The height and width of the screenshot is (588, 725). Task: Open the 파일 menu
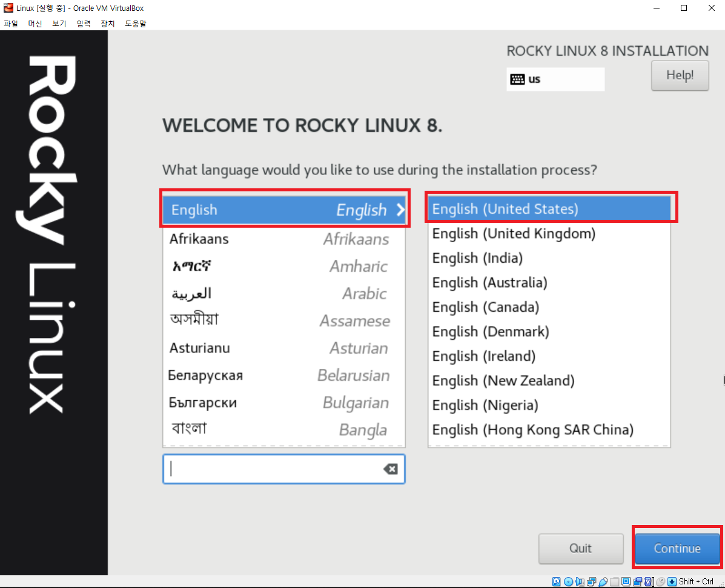point(11,24)
